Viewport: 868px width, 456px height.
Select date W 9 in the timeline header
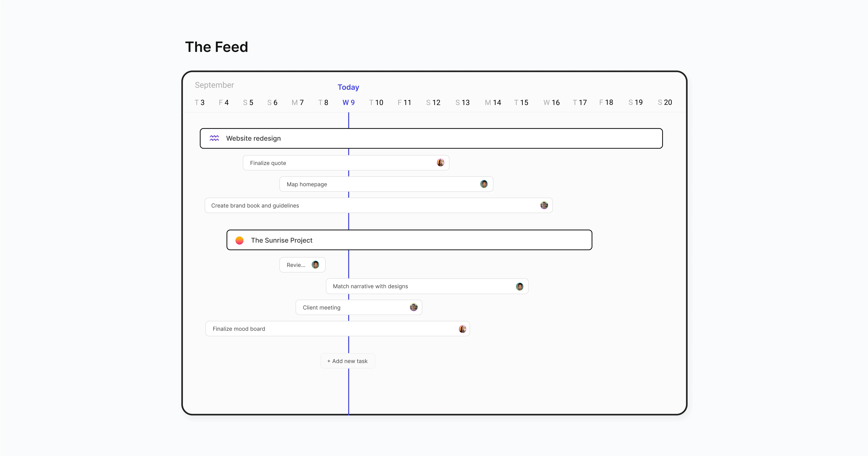click(x=348, y=103)
